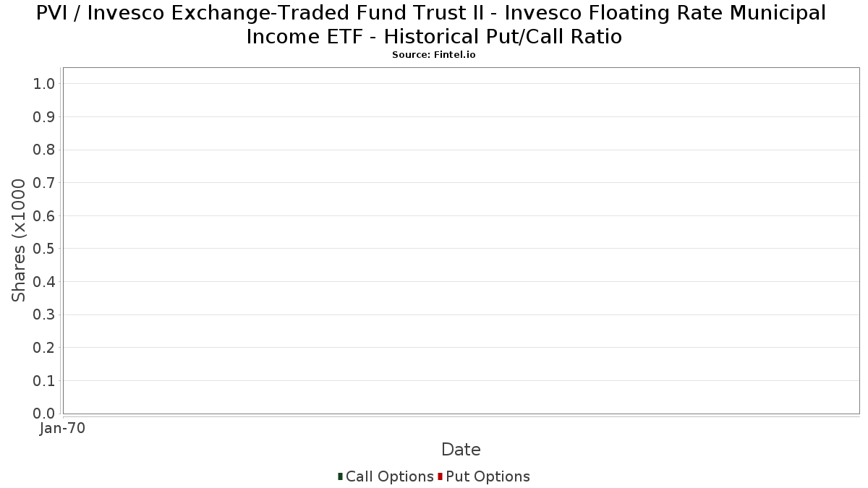The image size is (868, 488).
Task: Click the 1.0 y-axis tick label
Action: coord(44,84)
